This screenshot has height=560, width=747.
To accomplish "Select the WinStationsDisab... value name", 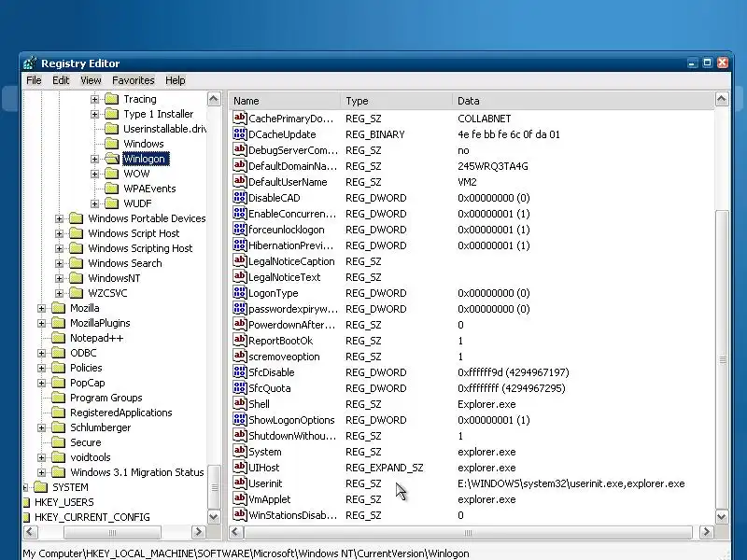I will pos(292,515).
